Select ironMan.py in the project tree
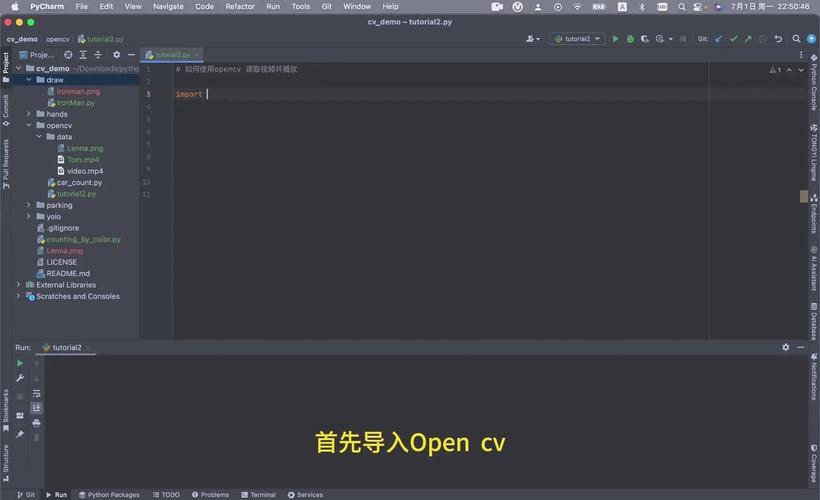 coord(75,103)
